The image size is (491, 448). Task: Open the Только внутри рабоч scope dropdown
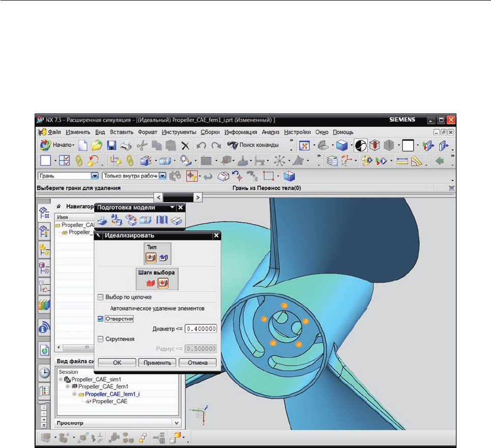click(162, 176)
